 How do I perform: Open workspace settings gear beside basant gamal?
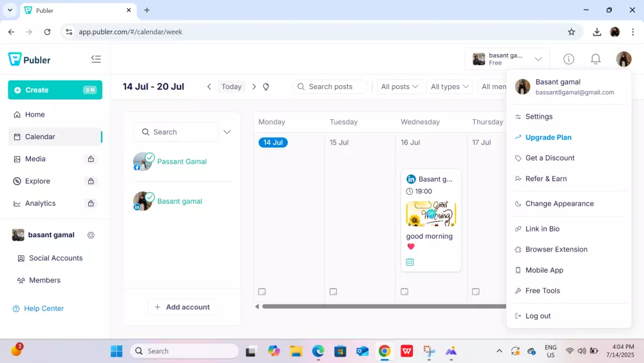click(91, 235)
